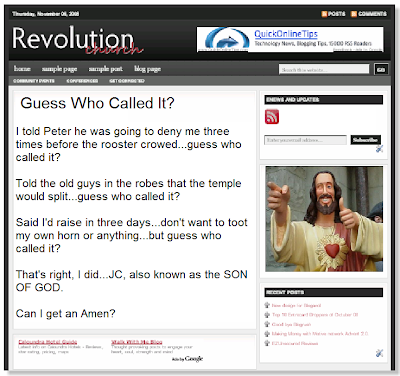This screenshot has height=376, width=400.
Task: Click the Ads by Google label
Action: (x=187, y=359)
